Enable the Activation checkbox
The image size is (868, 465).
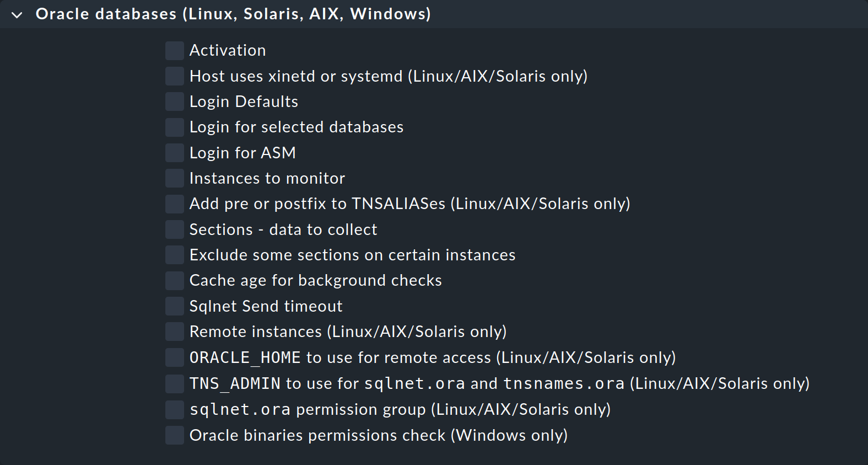tap(174, 50)
